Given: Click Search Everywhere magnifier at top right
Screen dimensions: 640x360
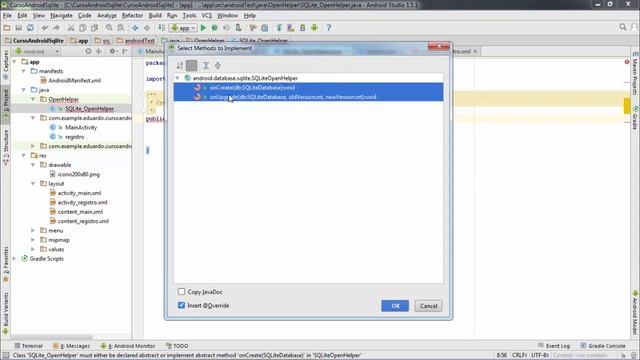Looking at the screenshot, I should tap(622, 27).
